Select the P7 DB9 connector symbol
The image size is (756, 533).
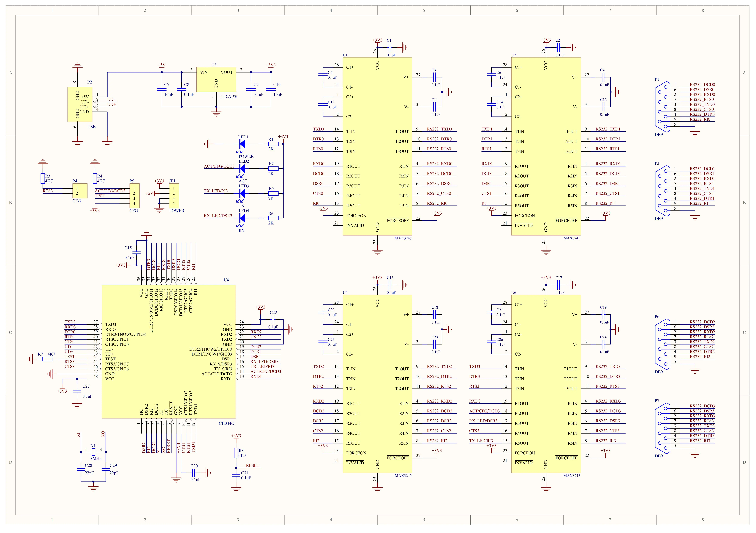tap(662, 428)
